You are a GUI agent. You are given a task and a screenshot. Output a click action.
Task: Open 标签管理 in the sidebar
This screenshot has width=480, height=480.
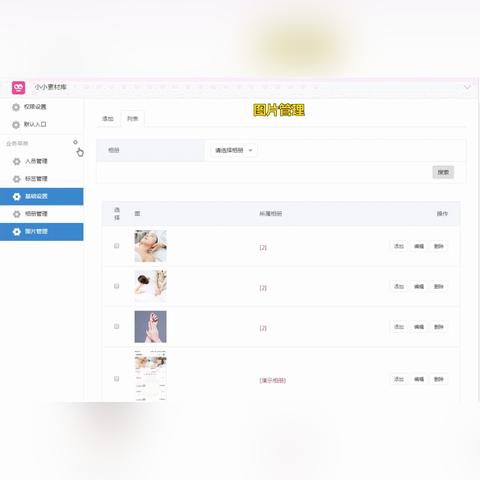[42, 179]
